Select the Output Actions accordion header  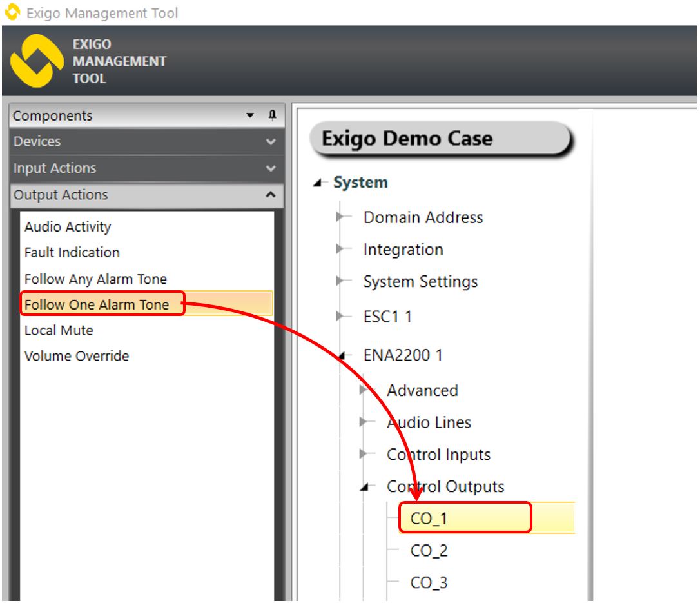[147, 195]
